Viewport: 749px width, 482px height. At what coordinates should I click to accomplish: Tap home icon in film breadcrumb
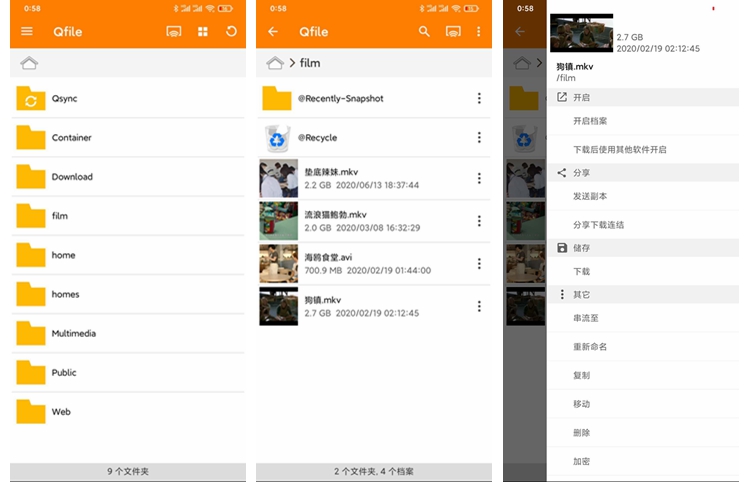coord(275,63)
